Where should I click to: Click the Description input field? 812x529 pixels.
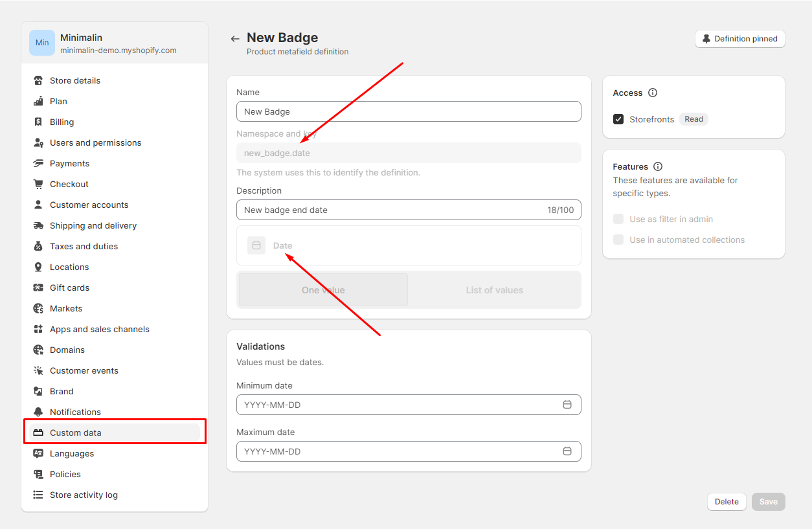click(x=409, y=210)
